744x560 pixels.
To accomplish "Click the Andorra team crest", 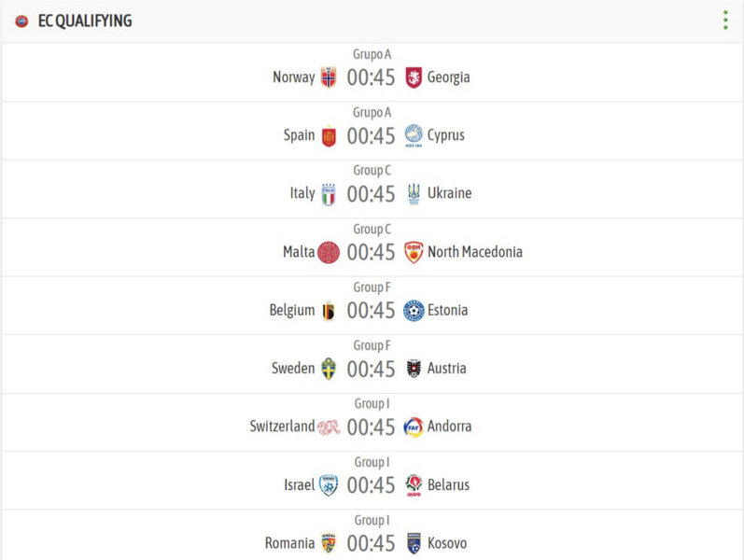I will pyautogui.click(x=414, y=427).
